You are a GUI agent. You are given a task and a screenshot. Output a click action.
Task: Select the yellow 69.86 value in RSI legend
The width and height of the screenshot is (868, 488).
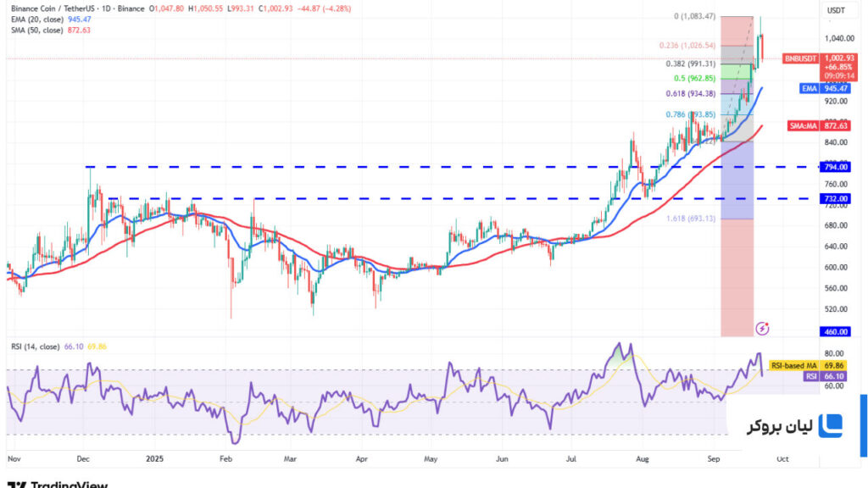tap(97, 347)
